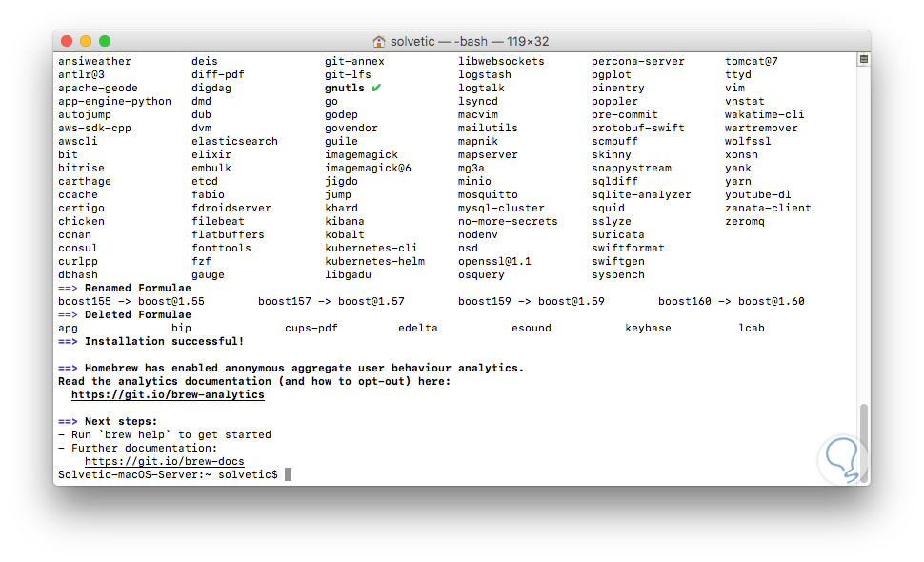Click the 'ansiweather' formula name
This screenshot has width=924, height=562.
click(x=95, y=61)
